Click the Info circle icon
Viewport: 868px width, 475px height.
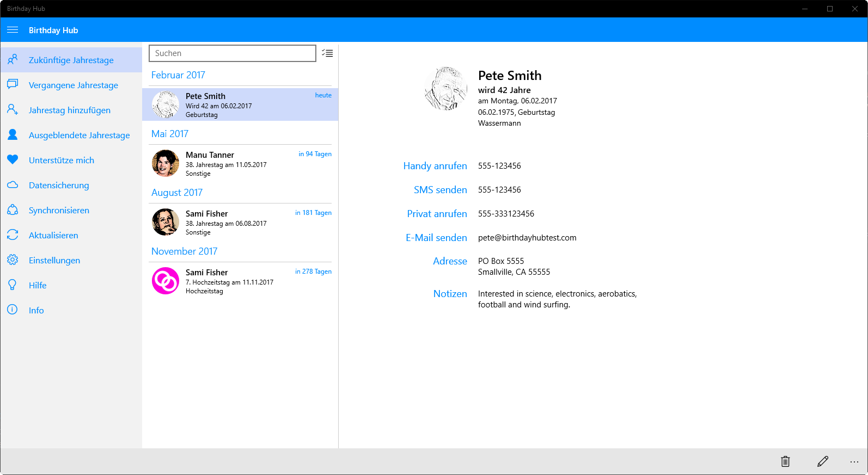13,310
